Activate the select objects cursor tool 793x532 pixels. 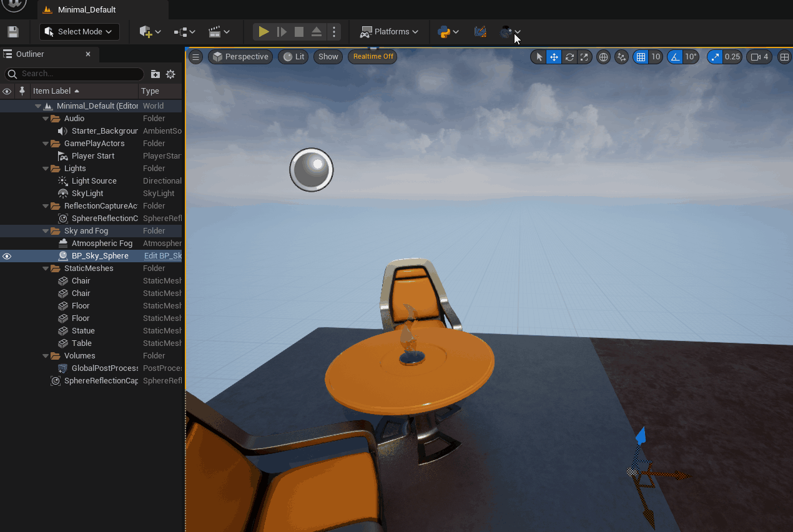(x=539, y=57)
